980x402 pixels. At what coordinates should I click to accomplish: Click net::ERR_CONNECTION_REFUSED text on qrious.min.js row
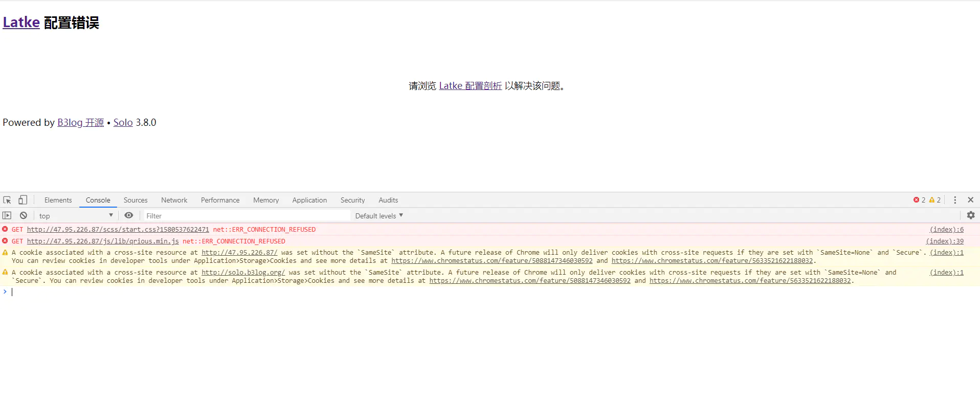point(234,241)
